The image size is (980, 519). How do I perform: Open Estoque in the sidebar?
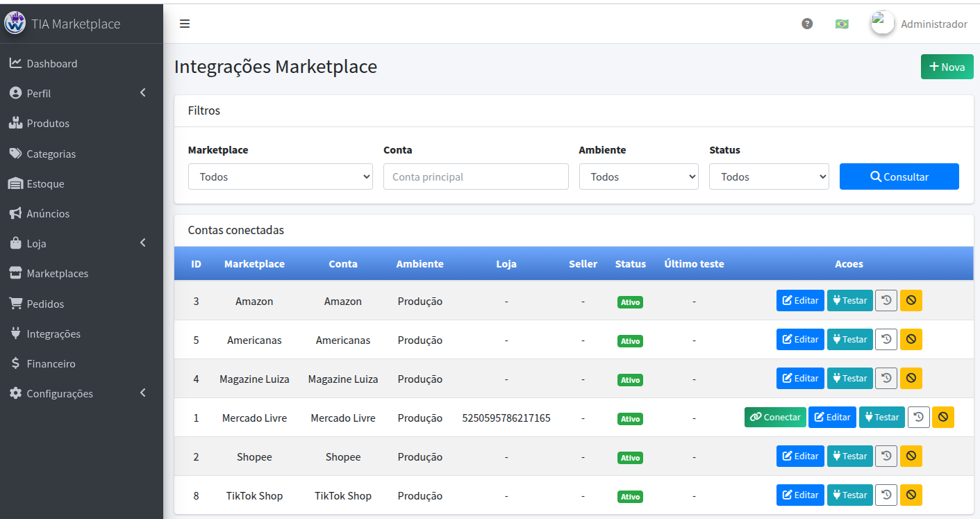click(x=81, y=183)
